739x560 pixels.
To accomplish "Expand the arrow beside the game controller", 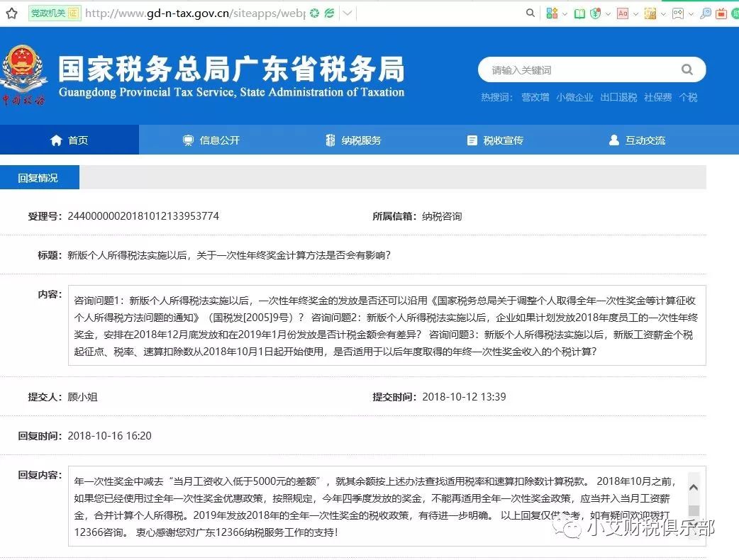I will [691, 13].
